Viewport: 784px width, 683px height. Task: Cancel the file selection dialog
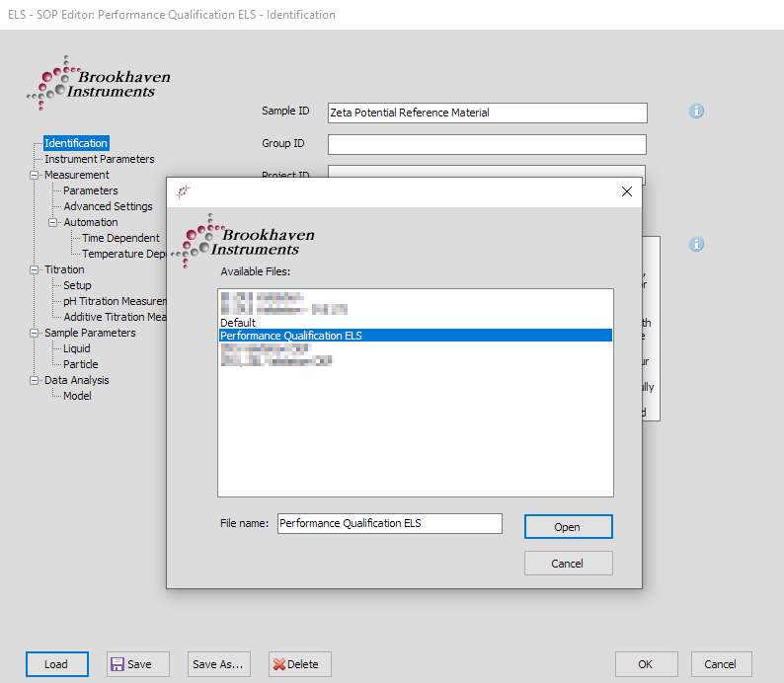coord(568,564)
